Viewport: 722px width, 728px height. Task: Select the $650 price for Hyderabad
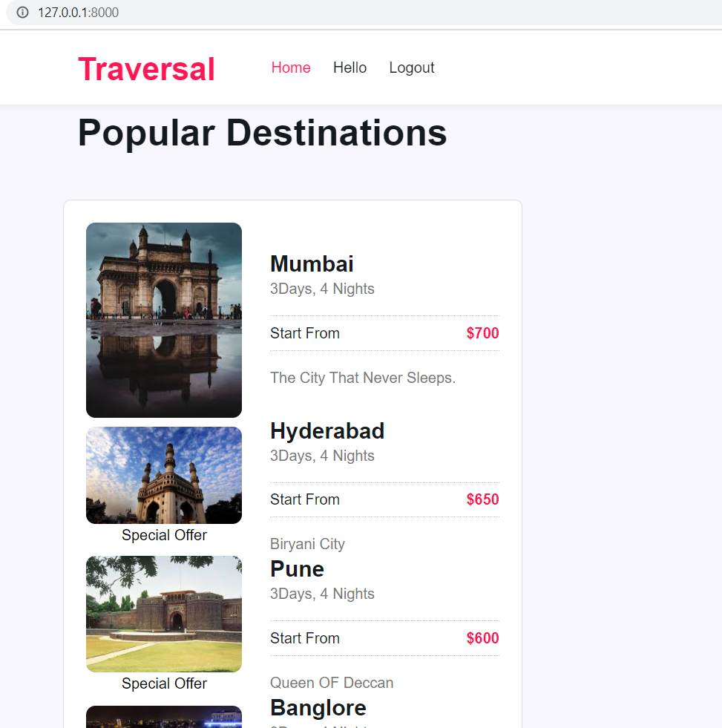coord(482,499)
